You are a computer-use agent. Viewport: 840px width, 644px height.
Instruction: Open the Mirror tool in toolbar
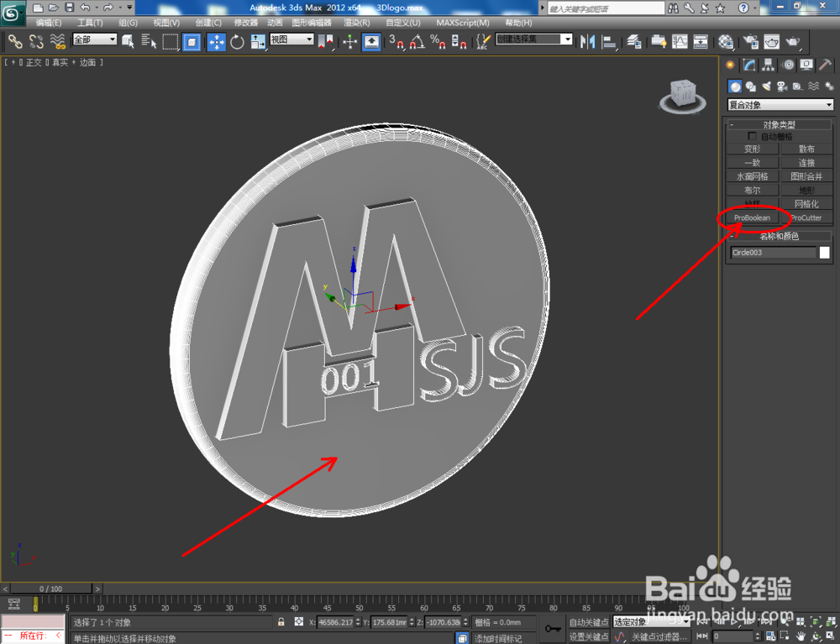pos(588,41)
